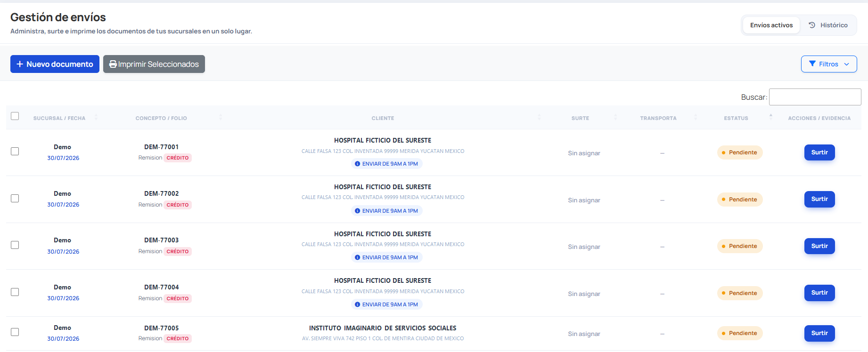Click info icon in DEM-77002 delivery note

[x=357, y=211]
